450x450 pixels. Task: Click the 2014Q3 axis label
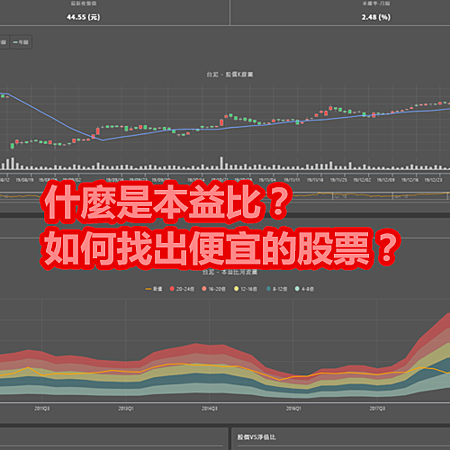pos(210,408)
